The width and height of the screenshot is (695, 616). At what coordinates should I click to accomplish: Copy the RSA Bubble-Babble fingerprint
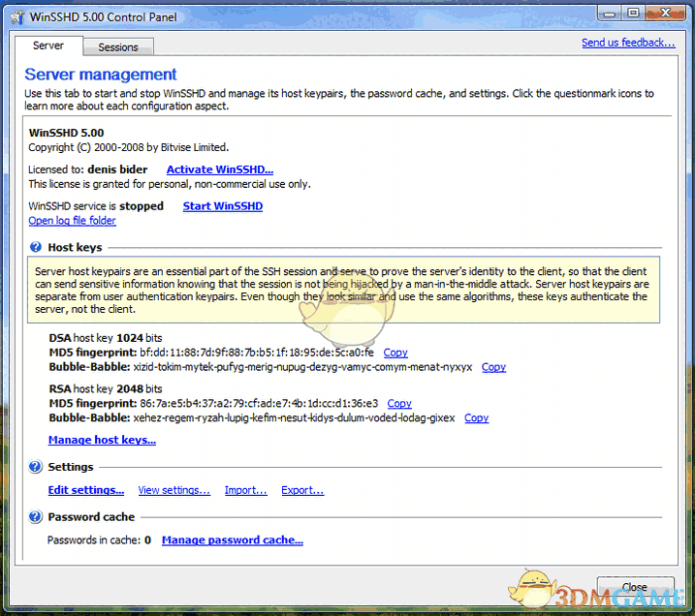(476, 418)
